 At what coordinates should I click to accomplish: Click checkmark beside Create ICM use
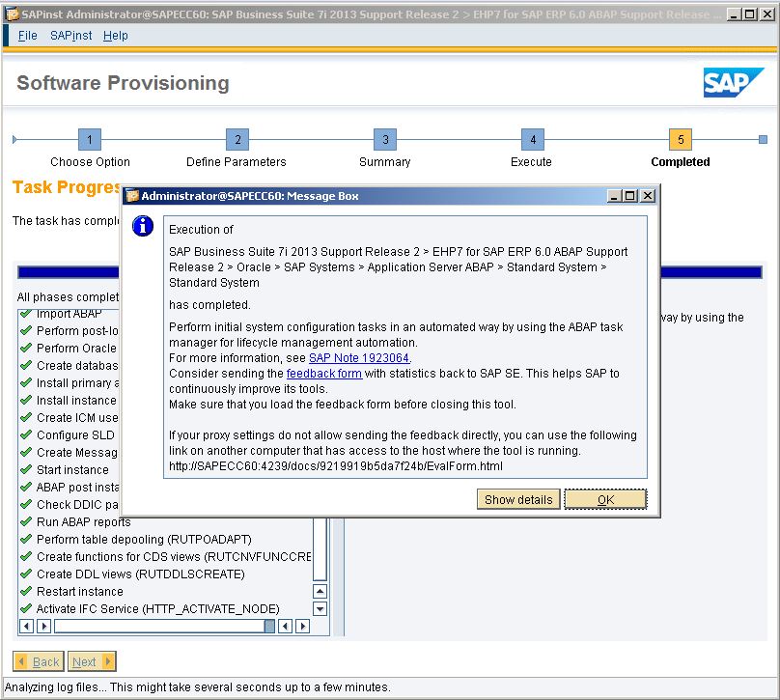point(26,417)
